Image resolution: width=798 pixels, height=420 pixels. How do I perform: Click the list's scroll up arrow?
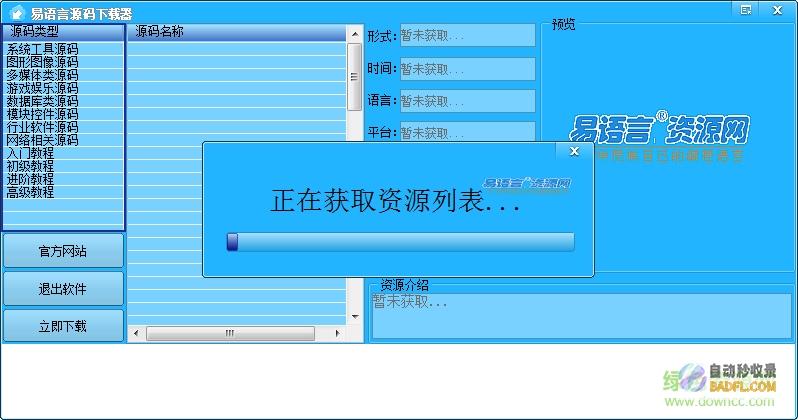(355, 34)
